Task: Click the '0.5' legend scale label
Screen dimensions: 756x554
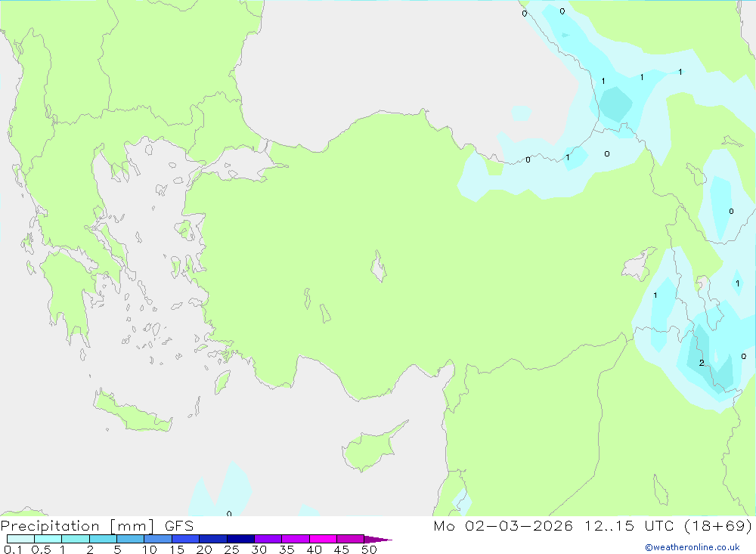Action: 41,549
